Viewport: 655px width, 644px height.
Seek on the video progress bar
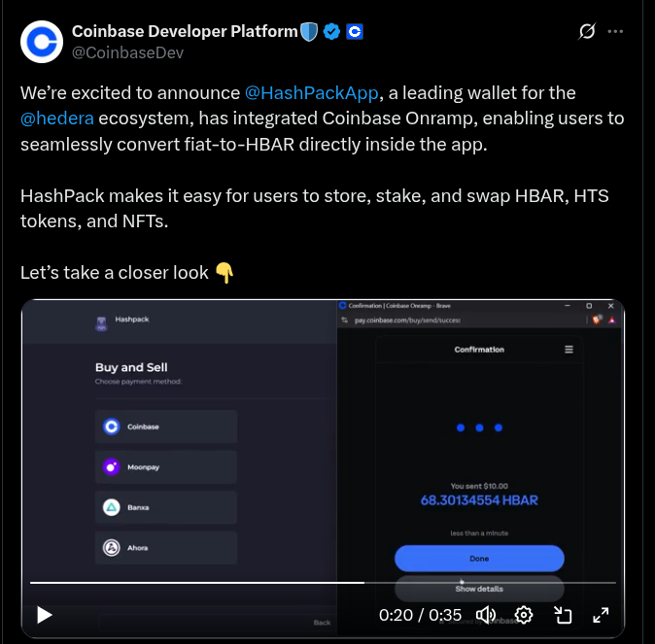(323, 582)
